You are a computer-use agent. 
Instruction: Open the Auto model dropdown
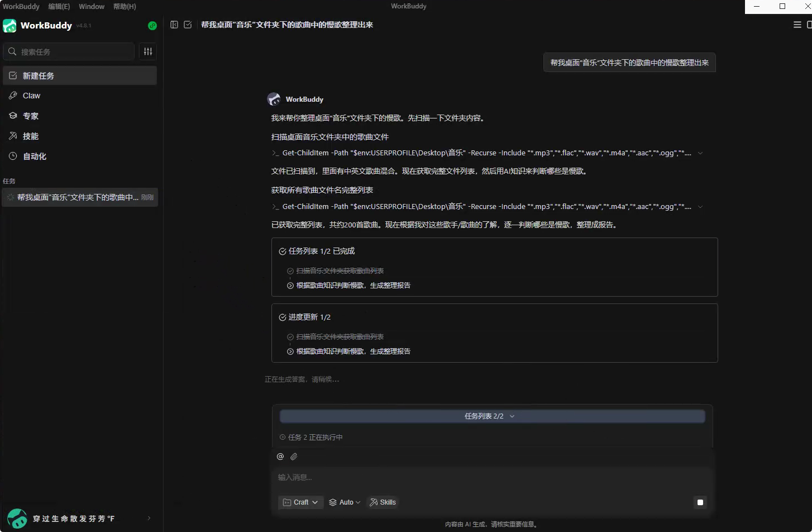pyautogui.click(x=345, y=502)
